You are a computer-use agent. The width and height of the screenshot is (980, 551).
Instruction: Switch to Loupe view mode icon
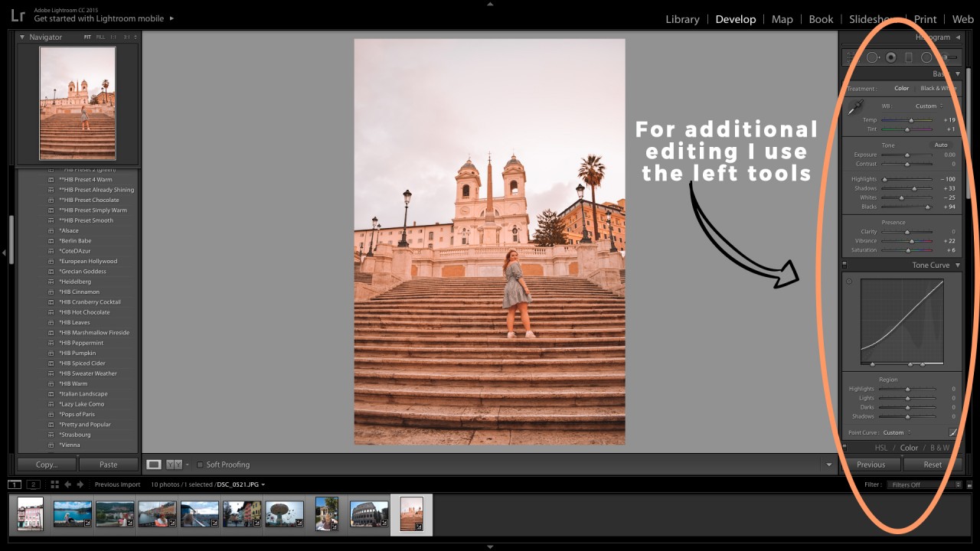pyautogui.click(x=154, y=465)
